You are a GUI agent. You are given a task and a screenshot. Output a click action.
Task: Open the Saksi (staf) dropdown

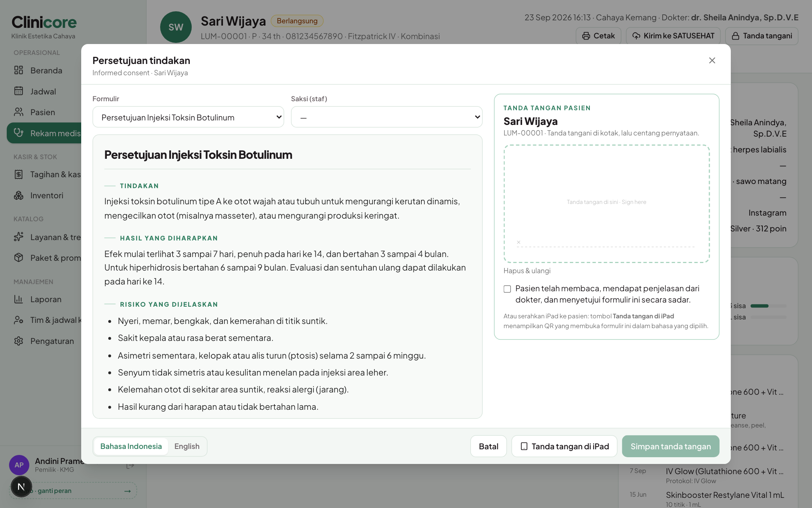(x=386, y=117)
